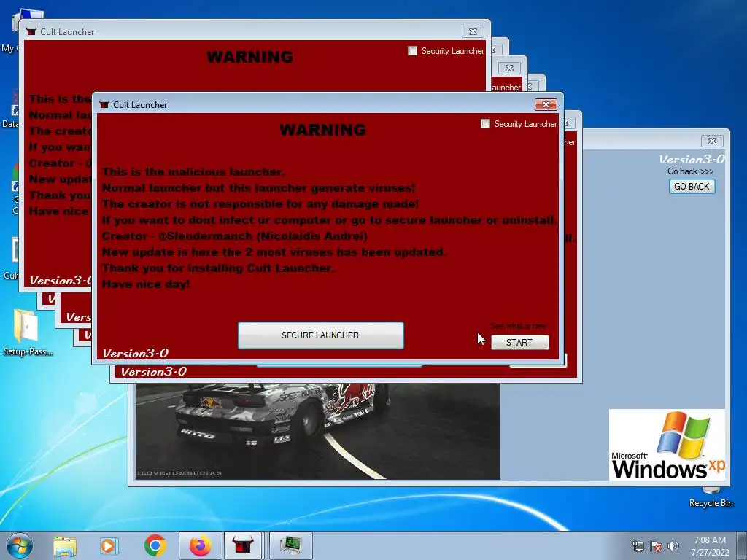The image size is (747, 560).
Task: Switch to Firefox in taskbar
Action: tap(200, 545)
